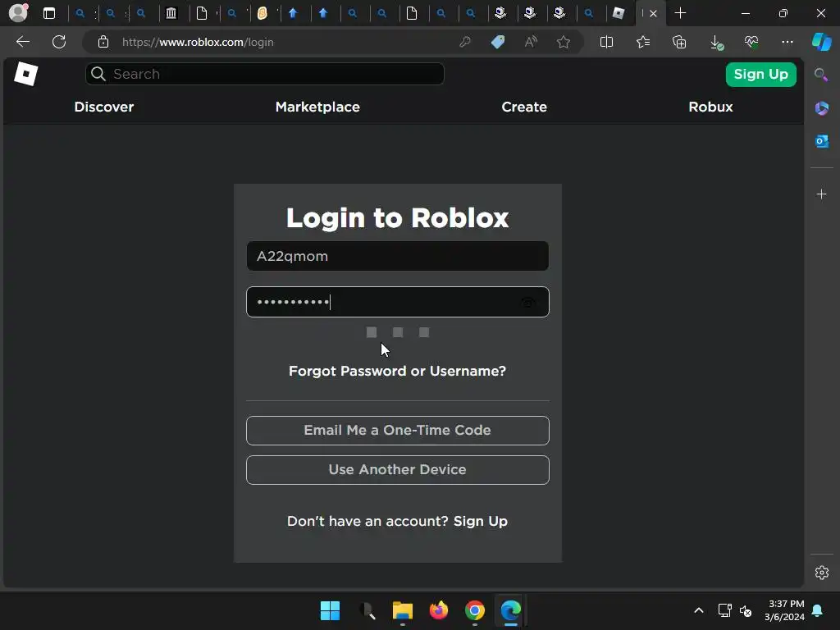Switch to the Roblox-icon background tab
The image size is (840, 630).
tap(619, 13)
